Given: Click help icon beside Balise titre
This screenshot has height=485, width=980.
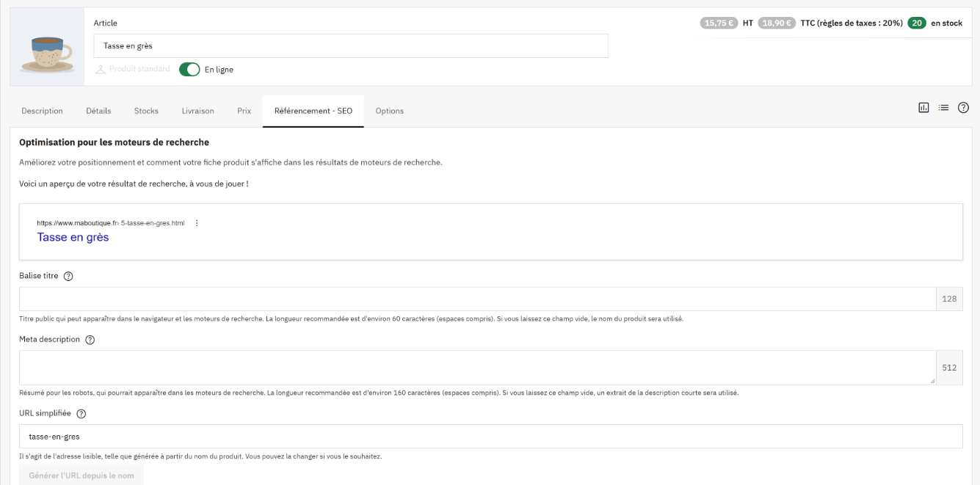Looking at the screenshot, I should tap(68, 277).
